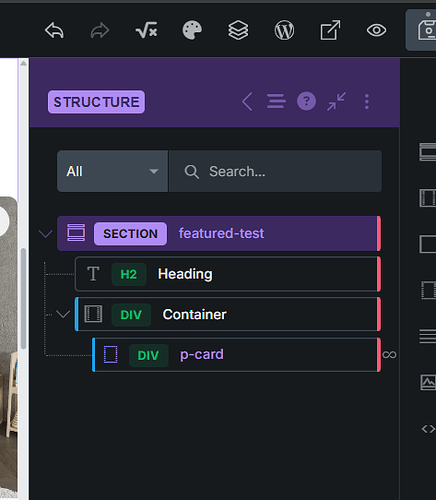Open the color palette icon
436x500 pixels.
192,30
